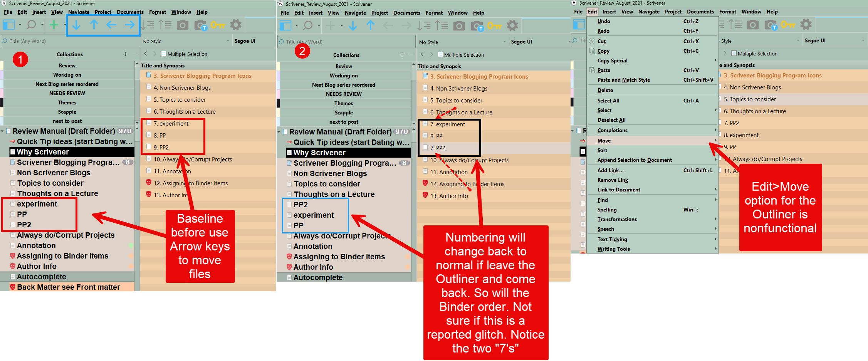
Task: Open the Navigate menu in middle window
Action: pos(355,13)
